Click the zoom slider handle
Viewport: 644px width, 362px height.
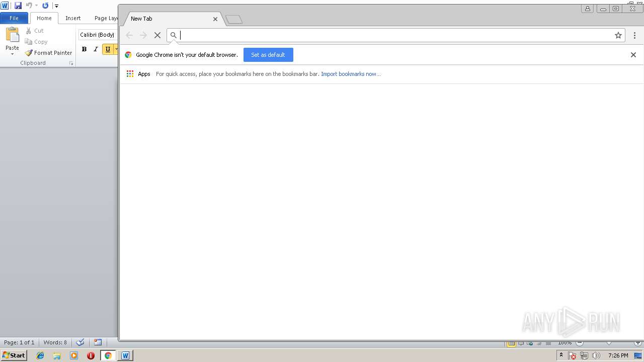[x=609, y=343]
